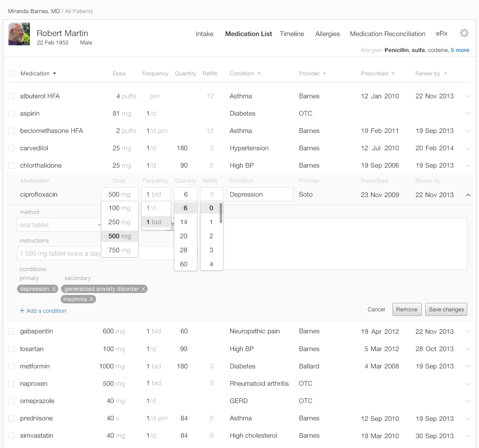Image resolution: width=479 pixels, height=448 pixels.
Task: Click Robert Martin's profile photo
Action: coord(19,34)
